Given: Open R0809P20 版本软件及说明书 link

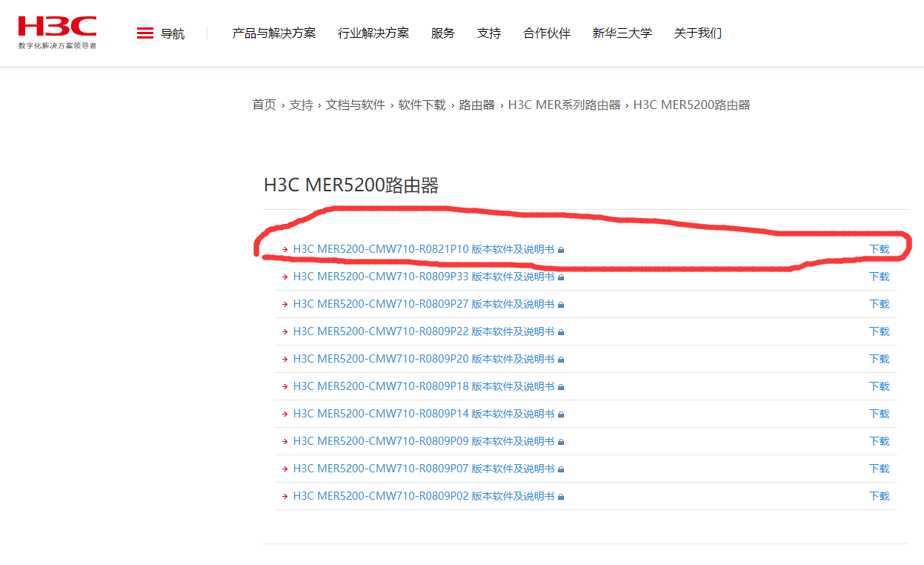Looking at the screenshot, I should [x=424, y=359].
